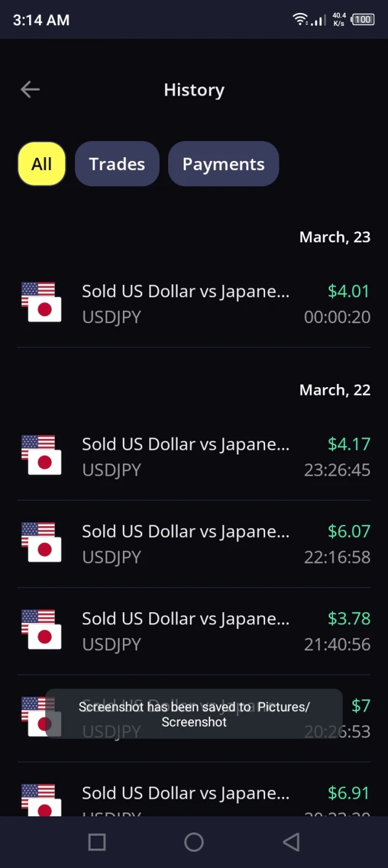Tap the back arrow icon
Viewport: 388px width, 868px height.
(30, 90)
